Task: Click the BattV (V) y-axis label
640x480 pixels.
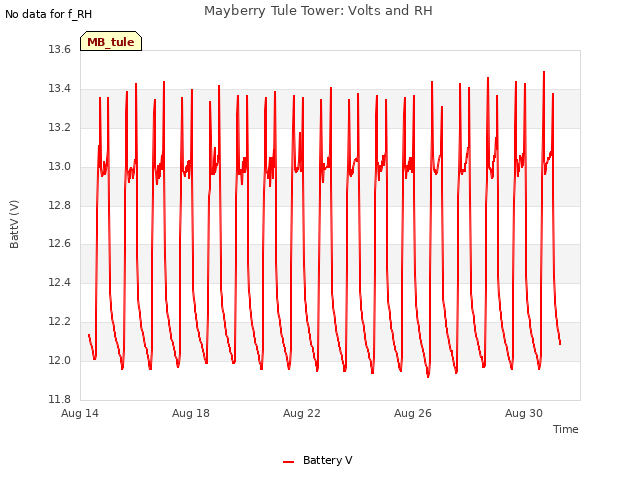Action: [14, 224]
